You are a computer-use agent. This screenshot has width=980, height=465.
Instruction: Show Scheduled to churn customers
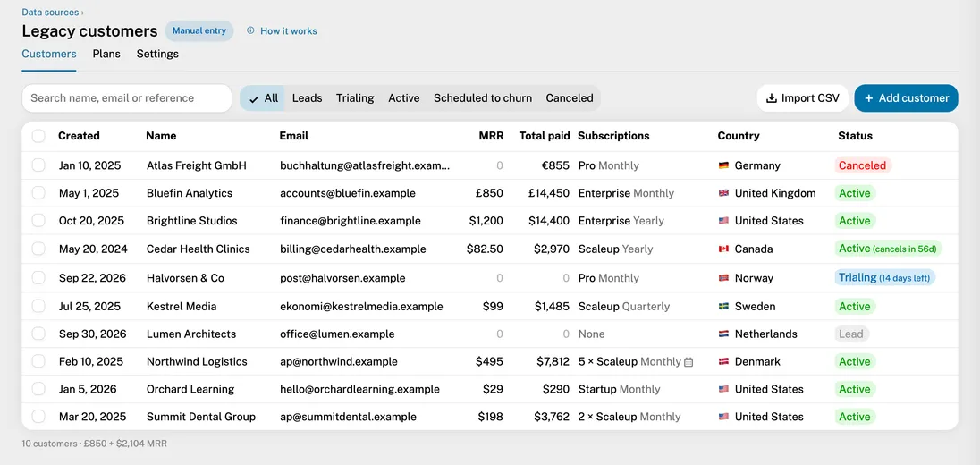click(483, 98)
